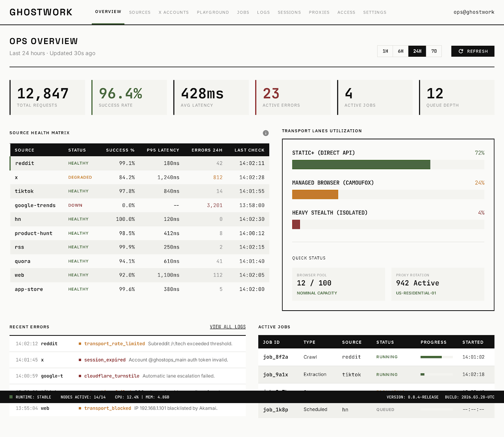Screen dimensions: 504x437
Task: Open the Logs tab
Action: (x=263, y=13)
